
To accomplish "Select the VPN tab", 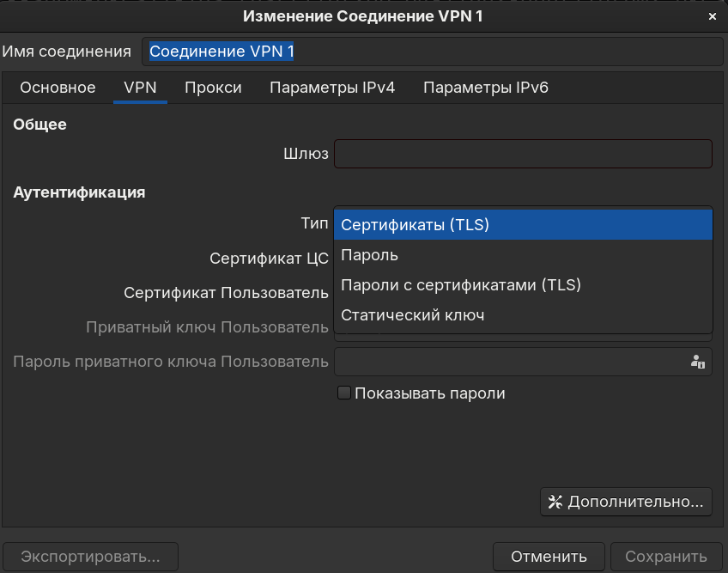I will [x=140, y=88].
